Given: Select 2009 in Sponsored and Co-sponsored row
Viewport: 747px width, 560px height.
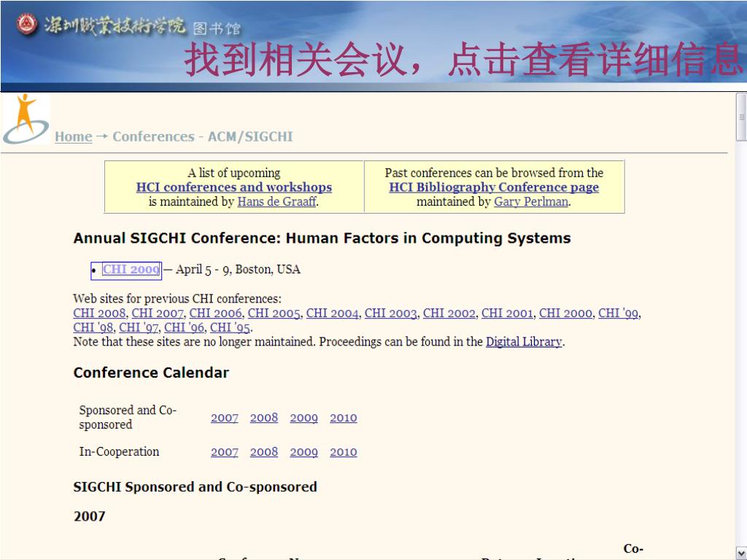Looking at the screenshot, I should (304, 418).
